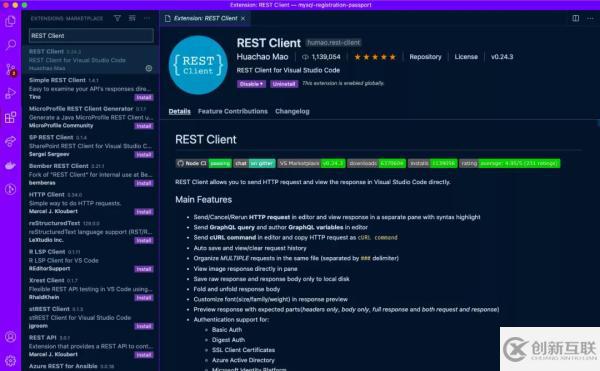This screenshot has width=600, height=371.
Task: Focus the extensions search field
Action: click(91, 36)
